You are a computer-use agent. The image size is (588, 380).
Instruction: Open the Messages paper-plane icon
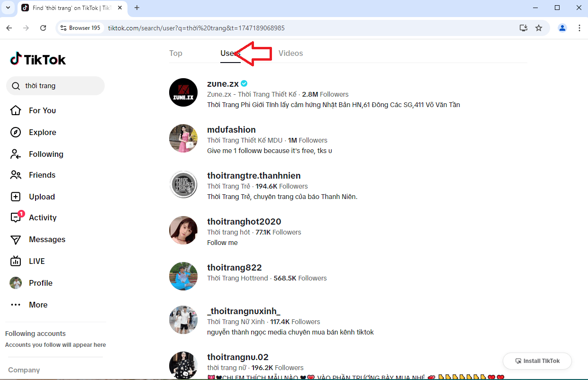point(16,239)
